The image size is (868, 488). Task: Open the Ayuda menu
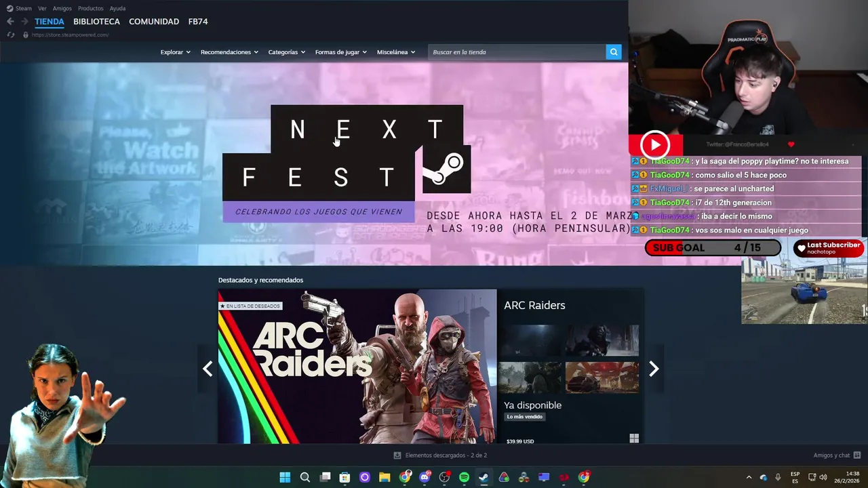[117, 8]
